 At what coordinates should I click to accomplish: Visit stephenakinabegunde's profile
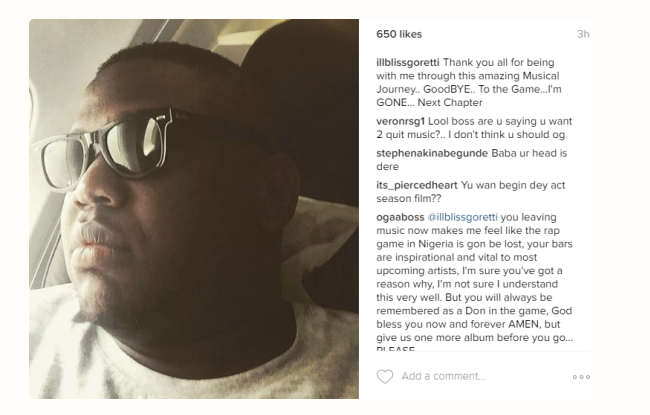point(432,153)
